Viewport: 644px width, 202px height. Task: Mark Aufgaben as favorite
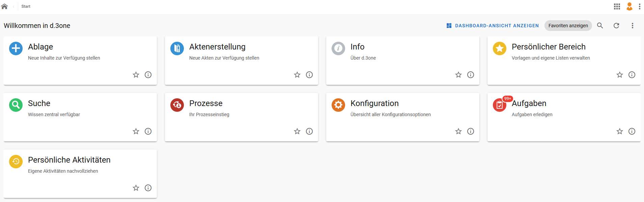point(620,131)
